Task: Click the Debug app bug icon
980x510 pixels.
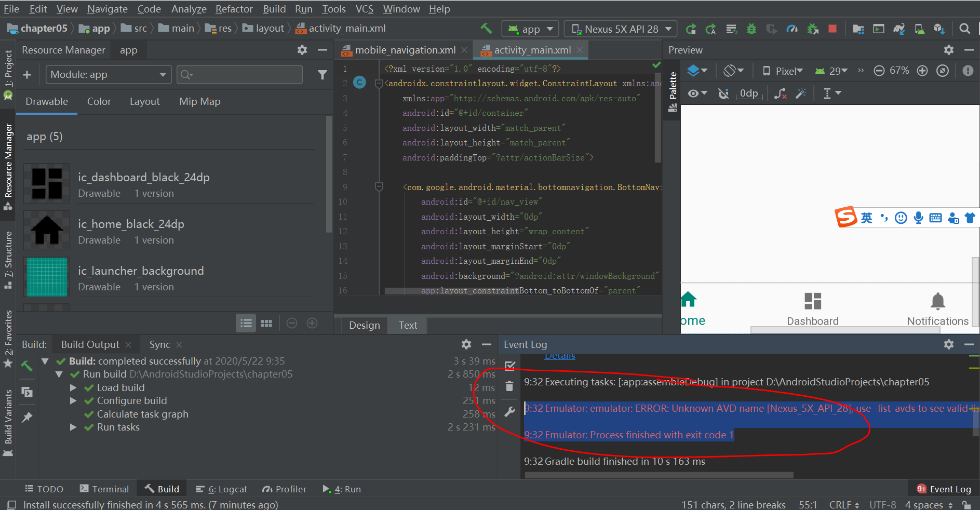Action: (x=751, y=29)
